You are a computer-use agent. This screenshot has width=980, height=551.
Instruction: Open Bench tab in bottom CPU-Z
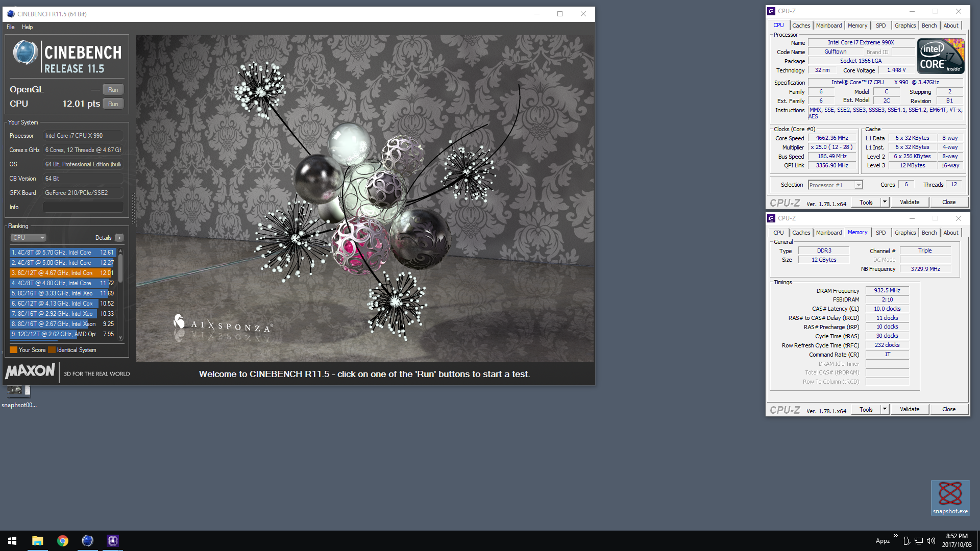coord(929,233)
